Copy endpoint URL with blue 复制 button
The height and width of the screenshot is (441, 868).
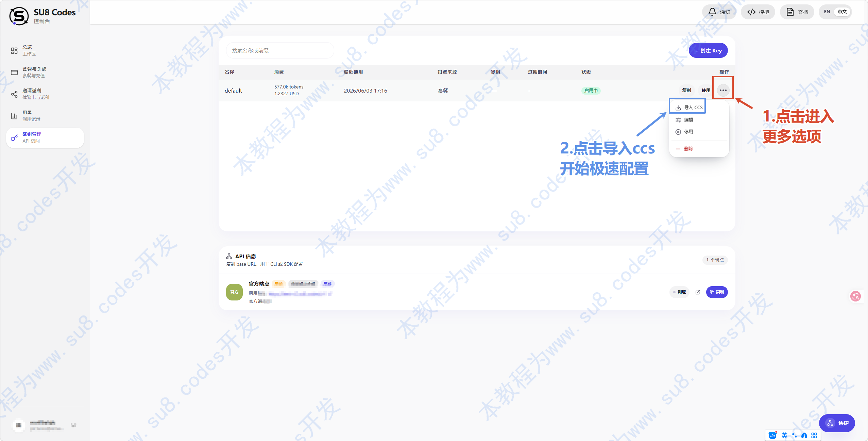[717, 292]
